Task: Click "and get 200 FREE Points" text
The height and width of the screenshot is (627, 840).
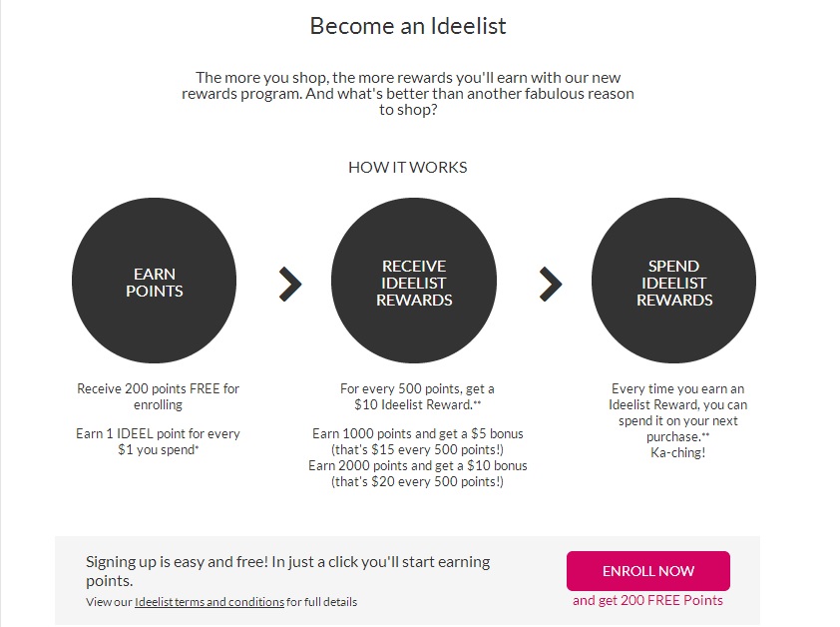Action: click(x=647, y=600)
